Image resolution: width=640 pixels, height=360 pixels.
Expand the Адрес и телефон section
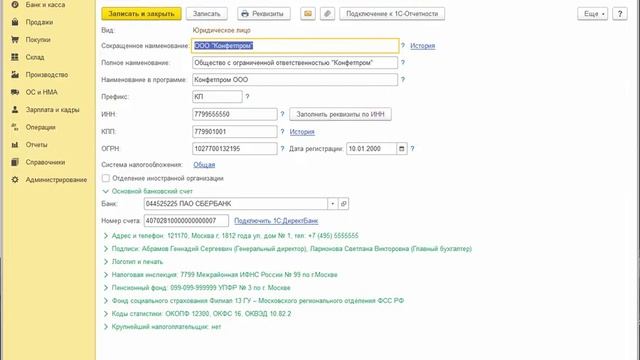(106, 236)
